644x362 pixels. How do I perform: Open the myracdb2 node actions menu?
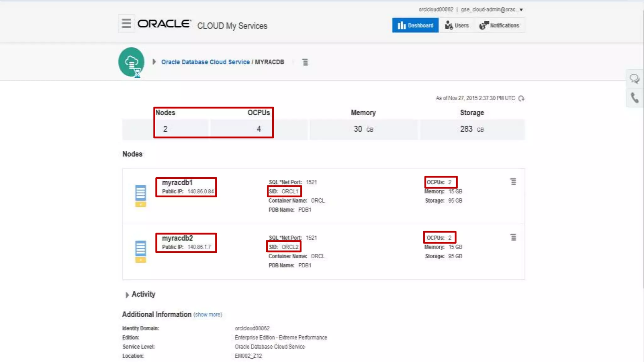[x=513, y=237]
